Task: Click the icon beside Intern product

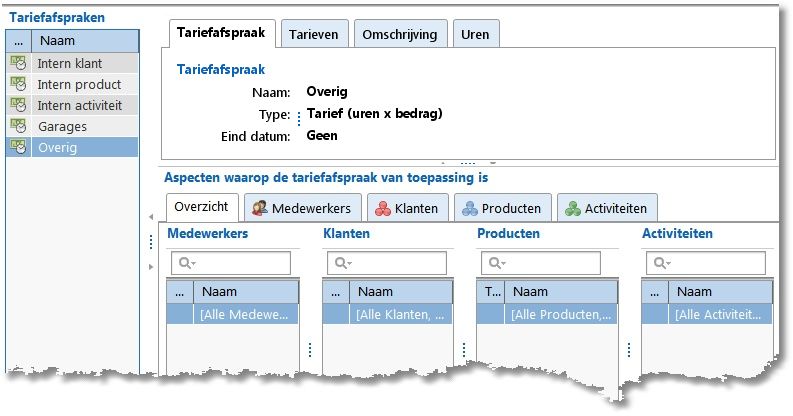Action: click(17, 84)
